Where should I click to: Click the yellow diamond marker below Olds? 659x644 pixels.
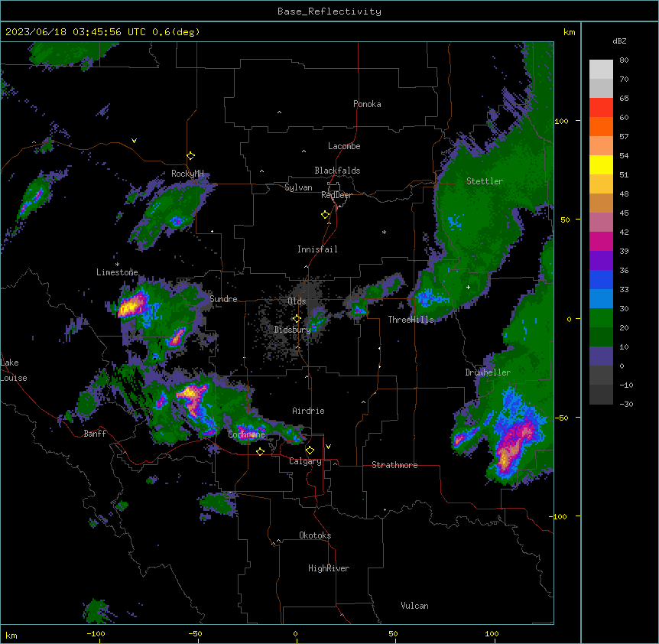pyautogui.click(x=297, y=319)
